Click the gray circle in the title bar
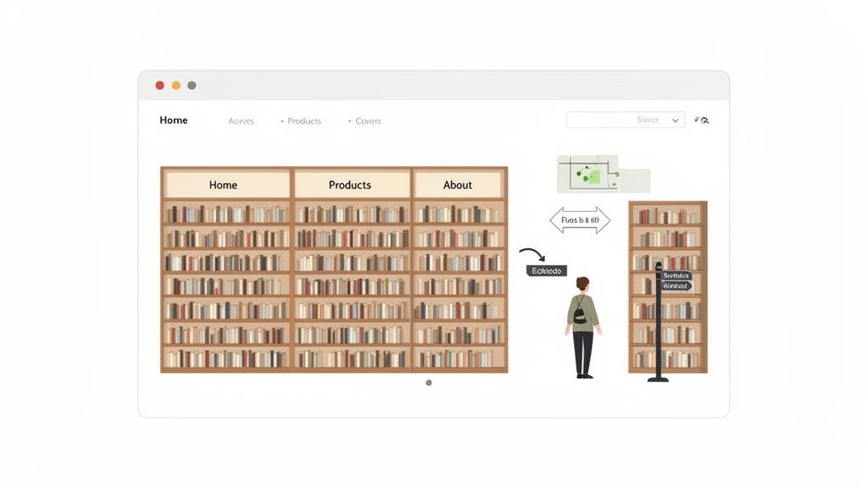Viewport: 868px width, 488px height. tap(192, 85)
